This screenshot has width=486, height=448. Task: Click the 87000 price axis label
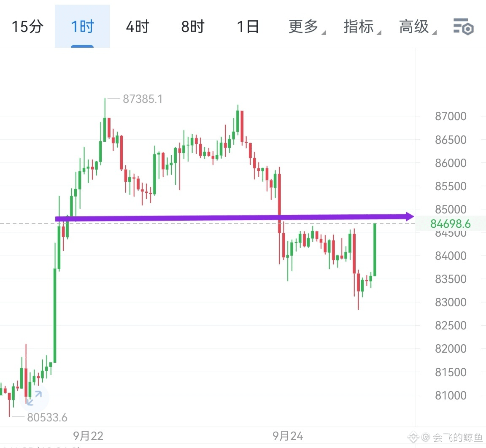click(x=451, y=116)
